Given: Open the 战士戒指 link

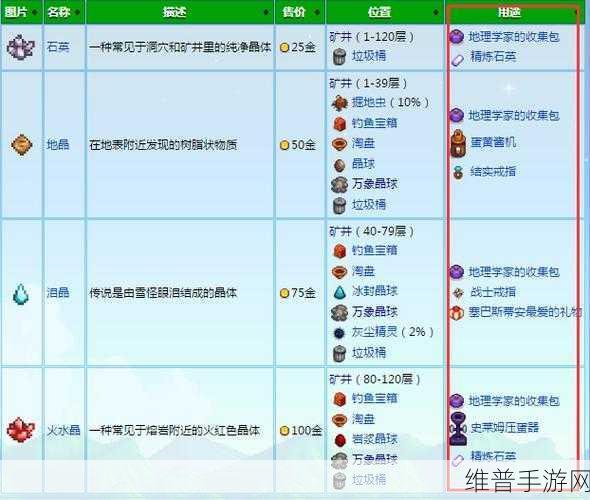Looking at the screenshot, I should point(493,292).
